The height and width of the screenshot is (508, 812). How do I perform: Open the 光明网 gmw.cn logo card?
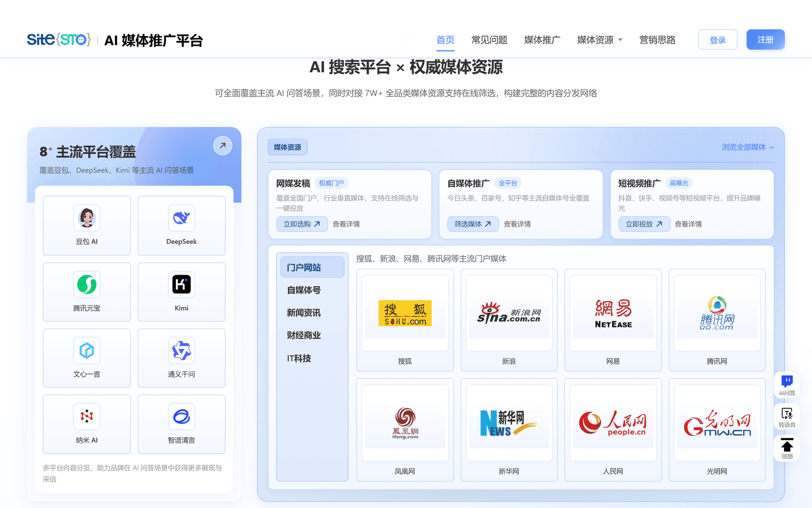(717, 430)
